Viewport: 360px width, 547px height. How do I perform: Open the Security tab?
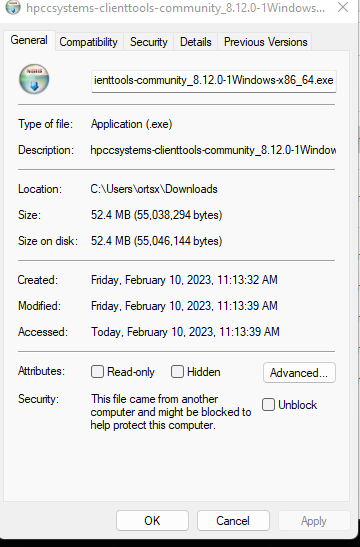tap(149, 42)
